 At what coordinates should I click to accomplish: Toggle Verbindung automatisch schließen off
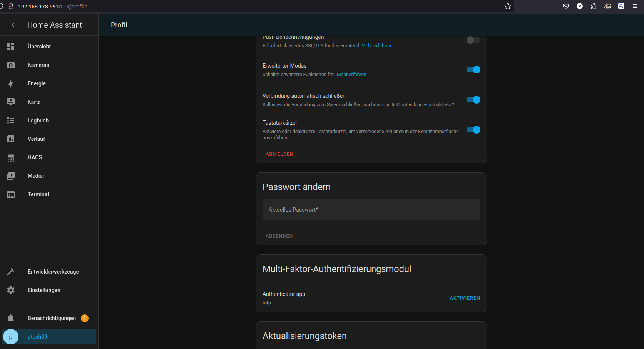click(473, 100)
